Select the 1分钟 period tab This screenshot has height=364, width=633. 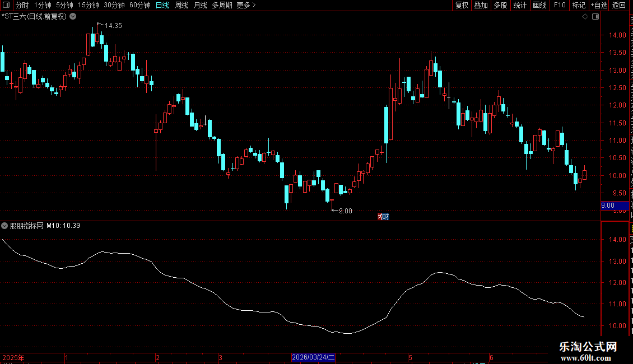click(43, 5)
